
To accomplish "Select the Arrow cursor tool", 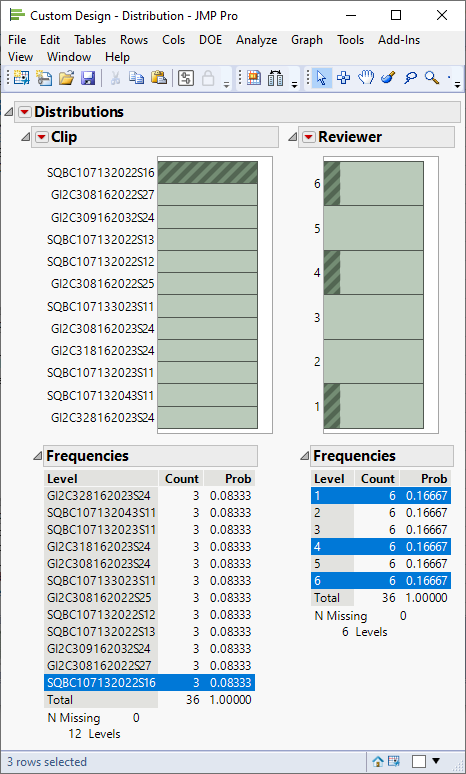I will pyautogui.click(x=321, y=78).
